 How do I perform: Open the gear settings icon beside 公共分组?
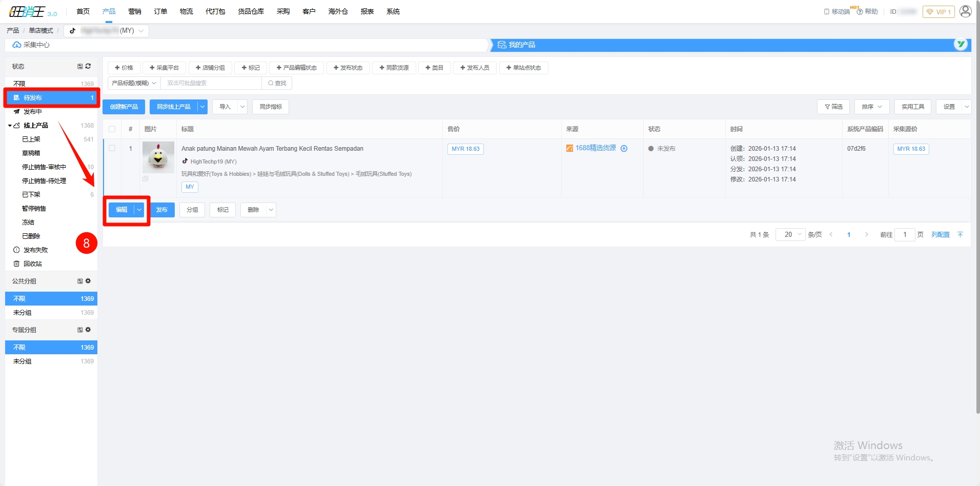(88, 281)
